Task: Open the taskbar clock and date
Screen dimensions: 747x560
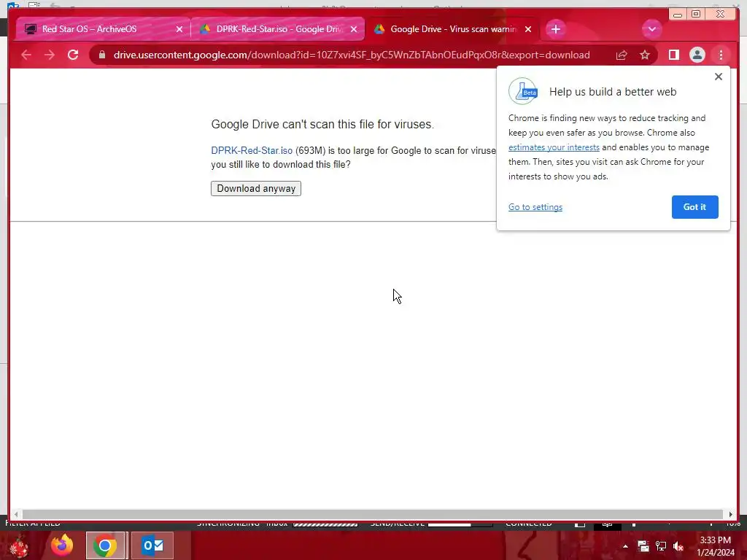Action: pyautogui.click(x=716, y=546)
